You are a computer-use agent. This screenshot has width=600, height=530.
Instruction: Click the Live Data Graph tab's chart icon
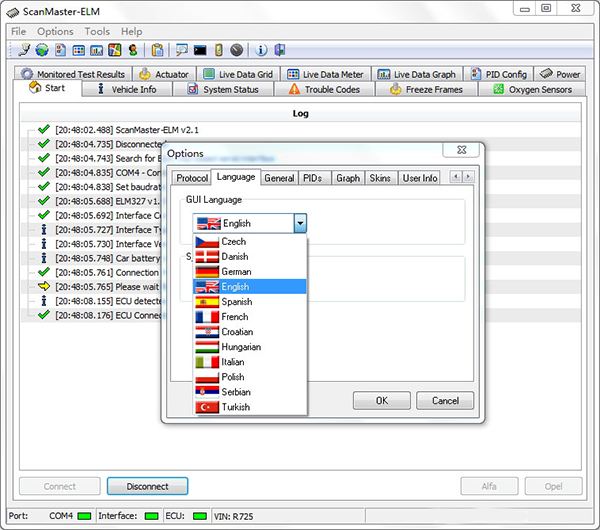(x=384, y=74)
